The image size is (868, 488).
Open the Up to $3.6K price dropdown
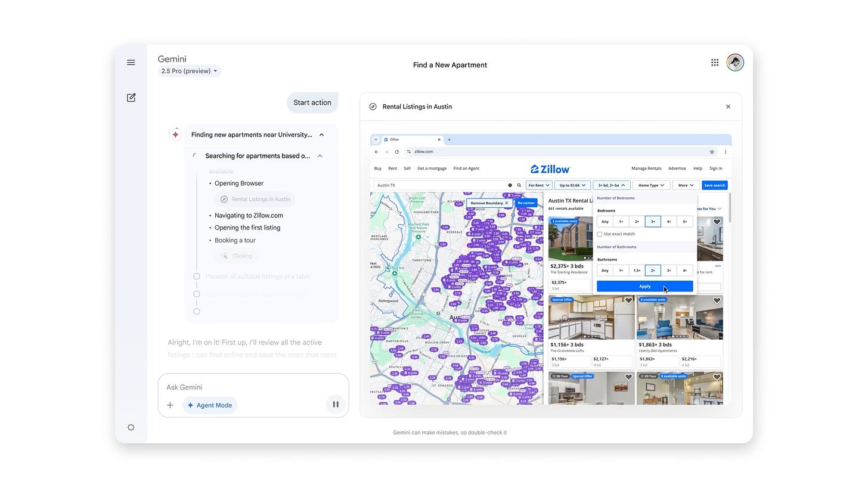[572, 185]
